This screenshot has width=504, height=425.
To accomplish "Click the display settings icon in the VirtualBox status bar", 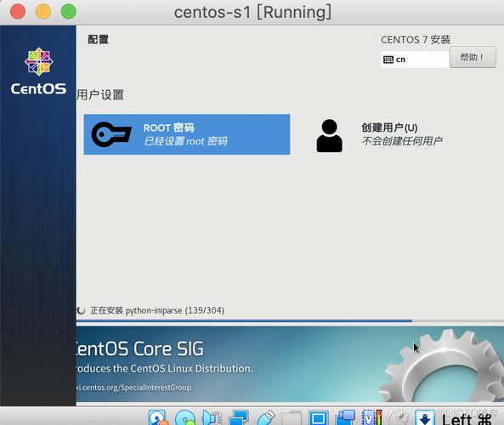I will pyautogui.click(x=319, y=417).
